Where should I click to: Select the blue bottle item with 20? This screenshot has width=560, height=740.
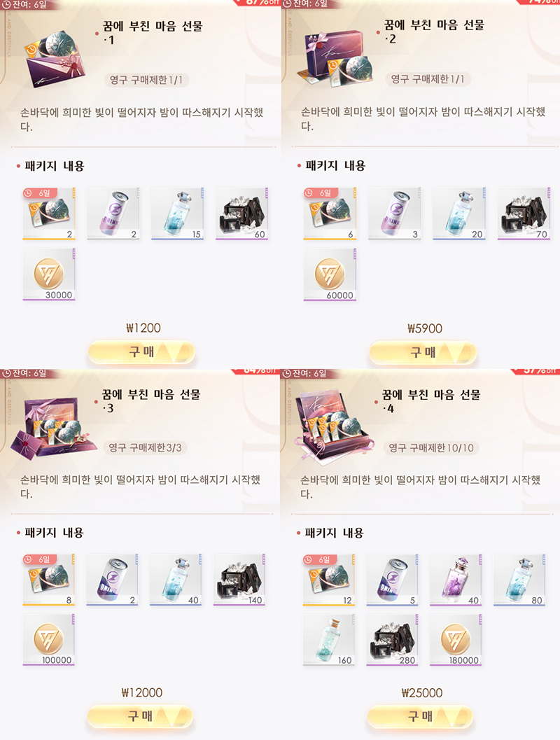458,214
